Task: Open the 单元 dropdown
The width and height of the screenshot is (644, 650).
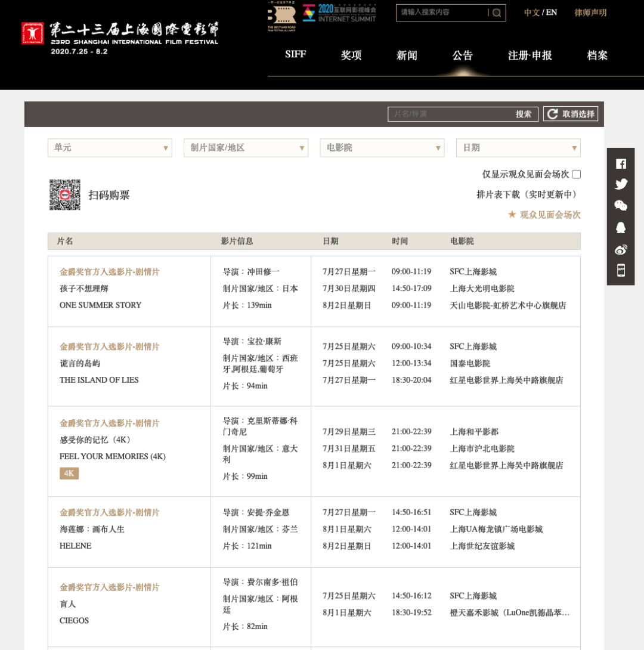Action: (x=110, y=147)
